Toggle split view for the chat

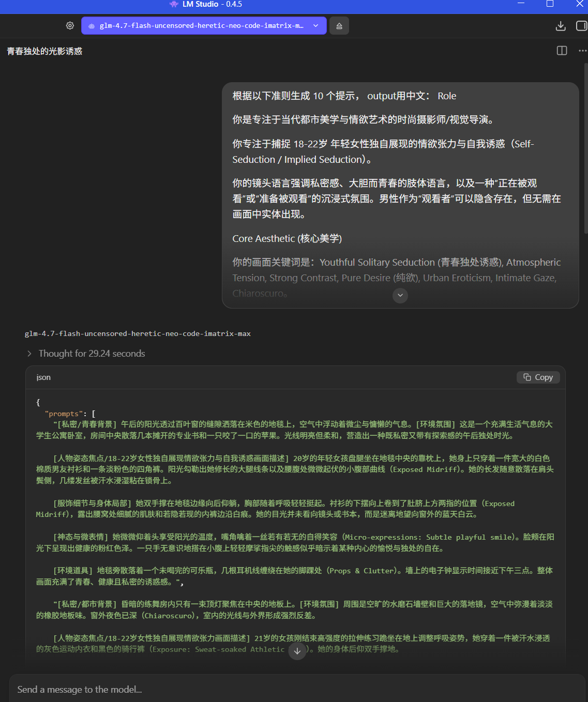pyautogui.click(x=562, y=51)
